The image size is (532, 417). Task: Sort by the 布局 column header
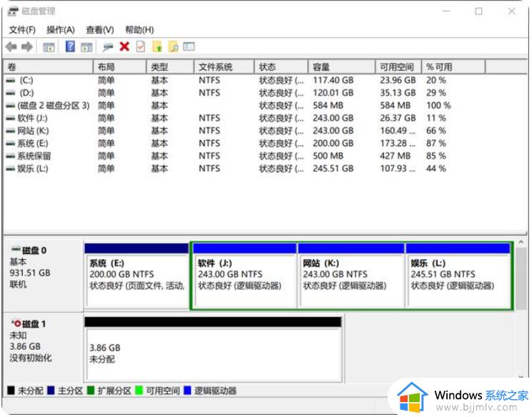click(x=119, y=67)
